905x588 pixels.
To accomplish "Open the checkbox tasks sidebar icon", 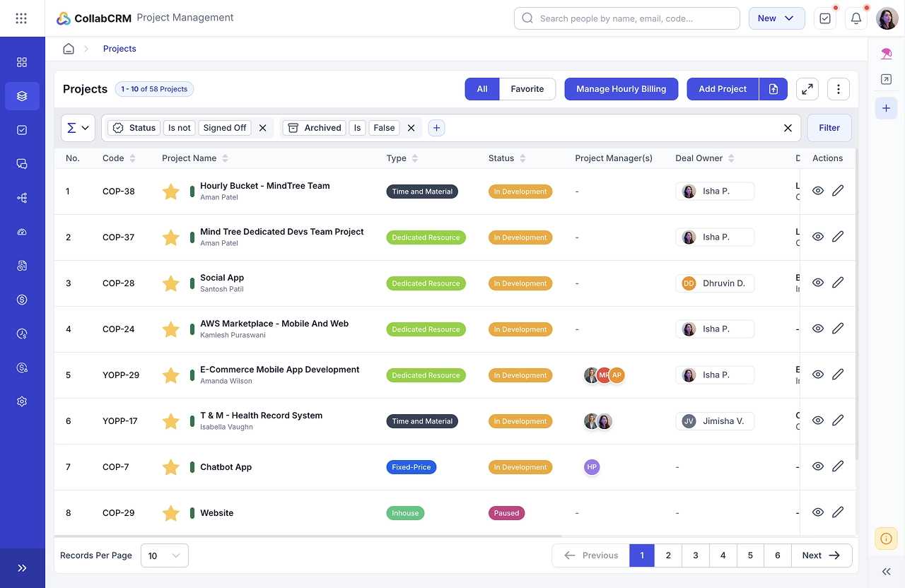I will (x=22, y=130).
